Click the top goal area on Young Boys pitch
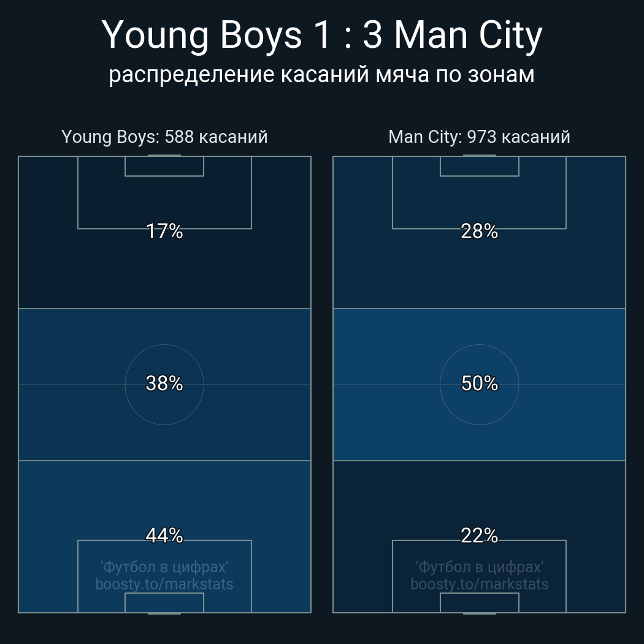Viewport: 644px width, 644px height. 164,166
